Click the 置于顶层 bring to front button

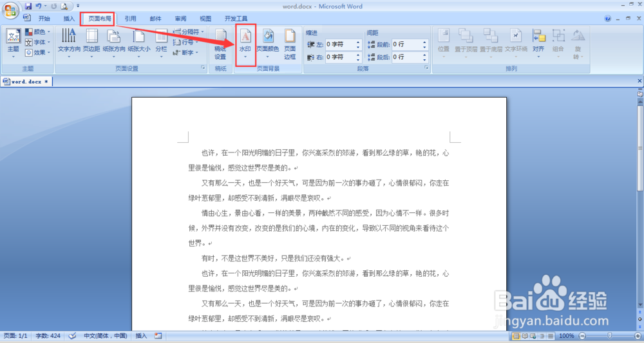click(466, 43)
